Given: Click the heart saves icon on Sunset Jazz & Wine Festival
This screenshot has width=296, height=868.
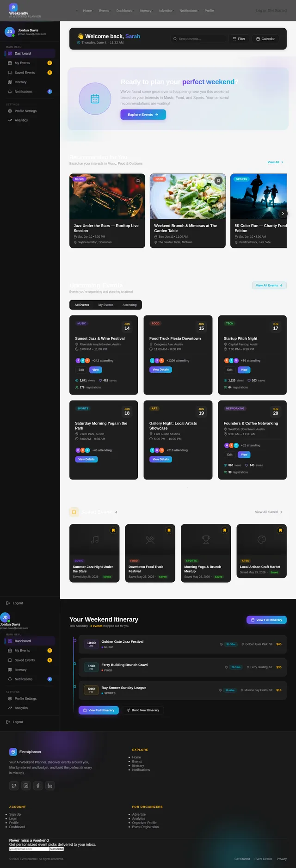Looking at the screenshot, I should click(100, 381).
